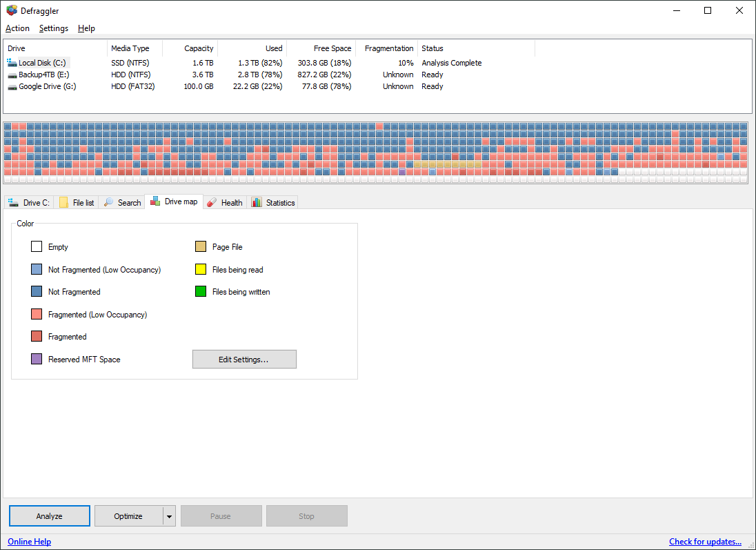Sort by the Fragmentation column header
Image resolution: width=756 pixels, height=550 pixels.
tap(387, 48)
